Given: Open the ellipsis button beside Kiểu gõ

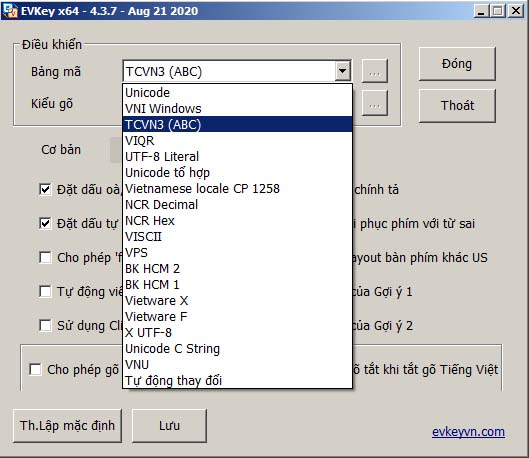Looking at the screenshot, I should (x=374, y=103).
